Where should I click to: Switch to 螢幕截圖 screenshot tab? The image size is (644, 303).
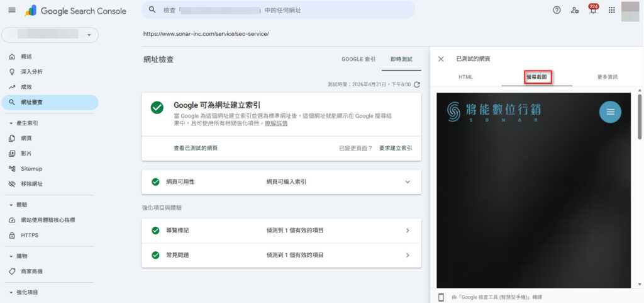click(537, 77)
